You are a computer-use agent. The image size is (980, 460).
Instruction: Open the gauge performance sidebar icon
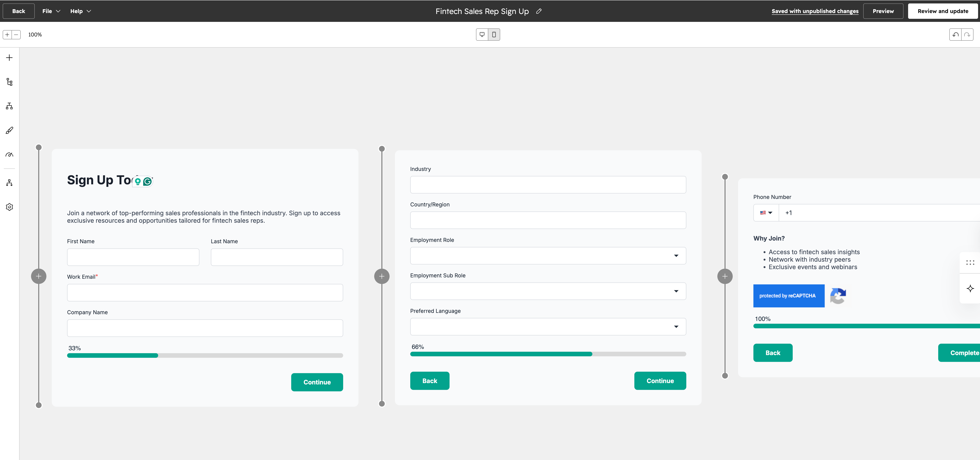(10, 155)
